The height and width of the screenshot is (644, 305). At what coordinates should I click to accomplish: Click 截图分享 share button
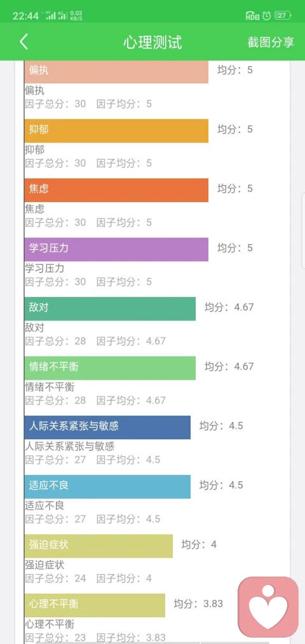(271, 43)
